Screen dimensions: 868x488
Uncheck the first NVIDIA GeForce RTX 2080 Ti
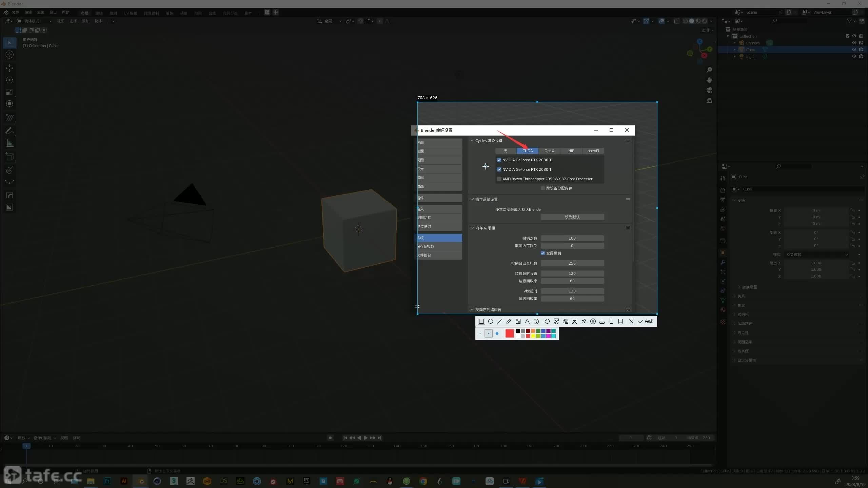click(499, 160)
